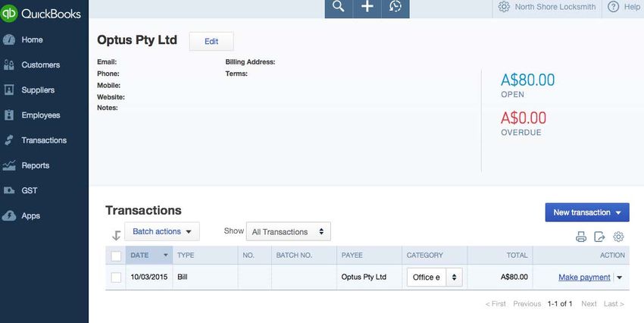This screenshot has width=644, height=323.
Task: Click the Apps cloud icon
Action: coord(9,216)
